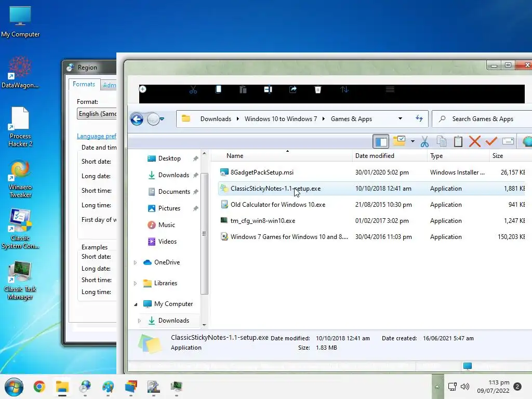The height and width of the screenshot is (399, 532).
Task: Click the Windows Start orb
Action: point(14,387)
